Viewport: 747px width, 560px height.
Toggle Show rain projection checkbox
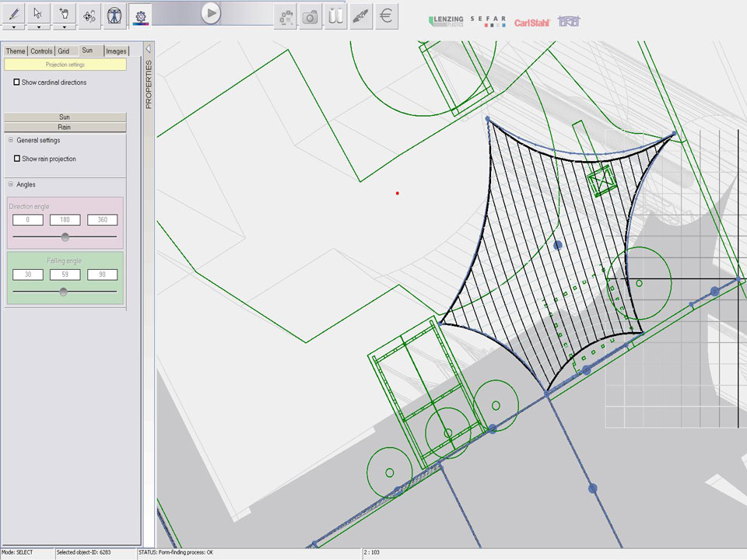tap(17, 159)
